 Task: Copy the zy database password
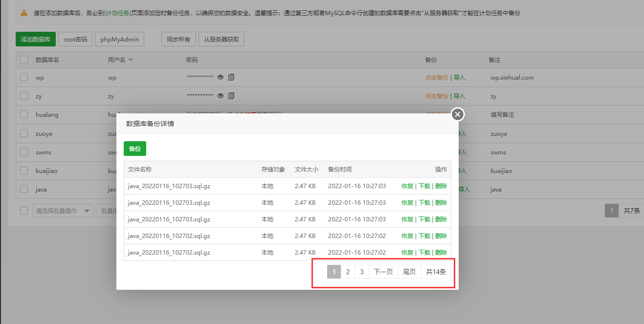coord(231,96)
